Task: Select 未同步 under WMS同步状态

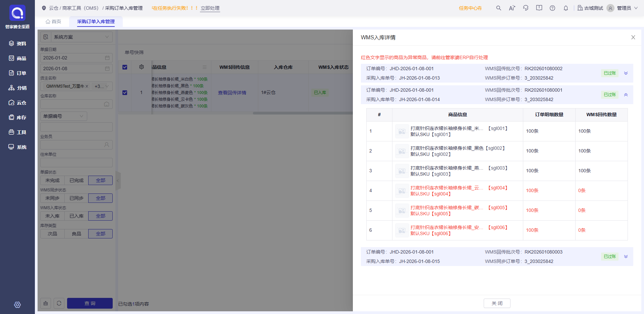Action: pos(52,198)
